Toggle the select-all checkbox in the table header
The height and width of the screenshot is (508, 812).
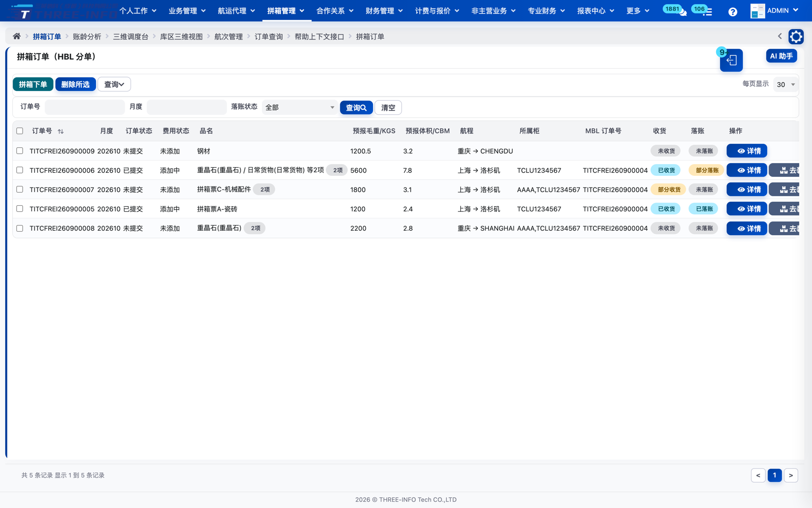[x=20, y=131]
